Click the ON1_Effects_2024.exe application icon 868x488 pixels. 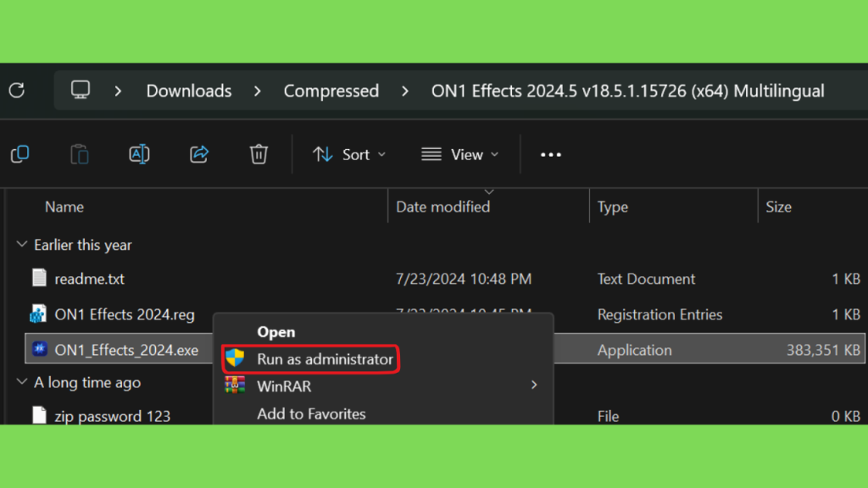tap(39, 349)
